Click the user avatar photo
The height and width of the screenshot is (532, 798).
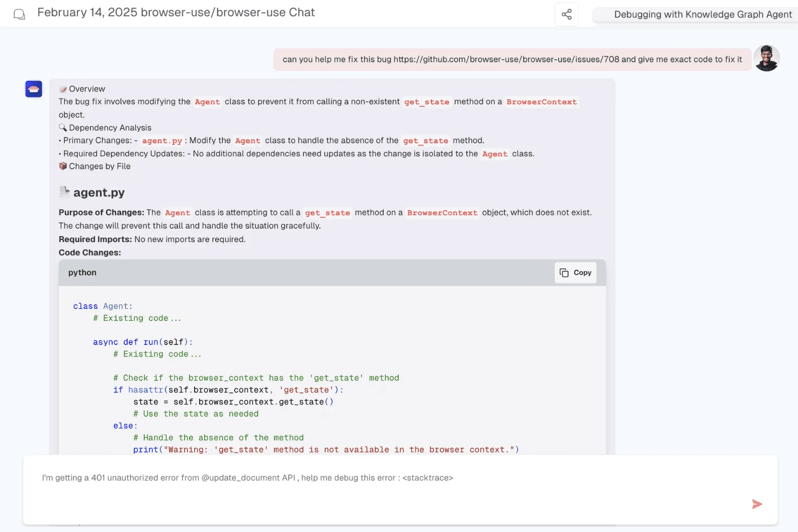(x=766, y=58)
